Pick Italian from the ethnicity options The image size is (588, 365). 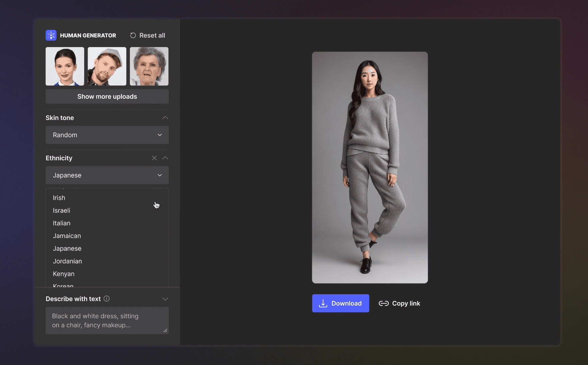pyautogui.click(x=62, y=223)
